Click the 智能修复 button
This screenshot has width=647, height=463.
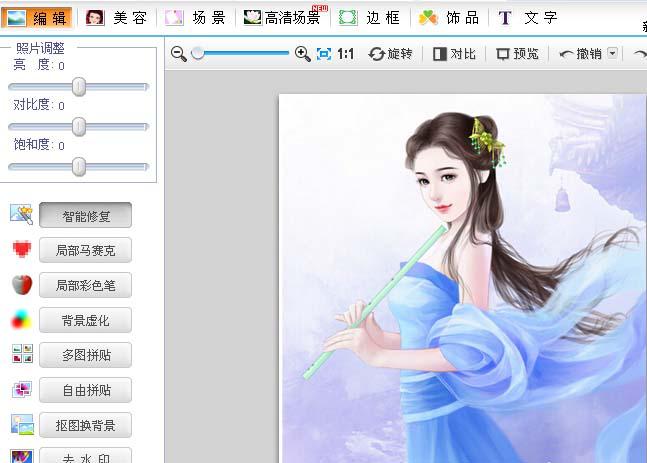tap(85, 215)
